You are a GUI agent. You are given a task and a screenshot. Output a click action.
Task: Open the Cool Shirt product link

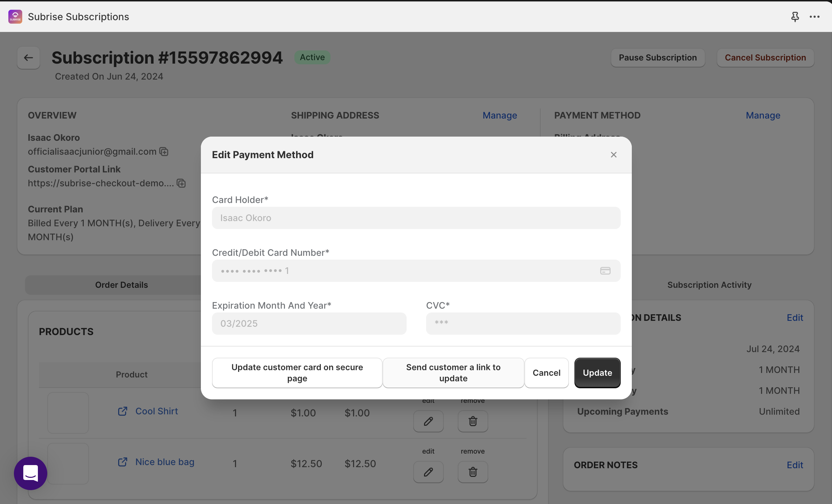point(156,411)
